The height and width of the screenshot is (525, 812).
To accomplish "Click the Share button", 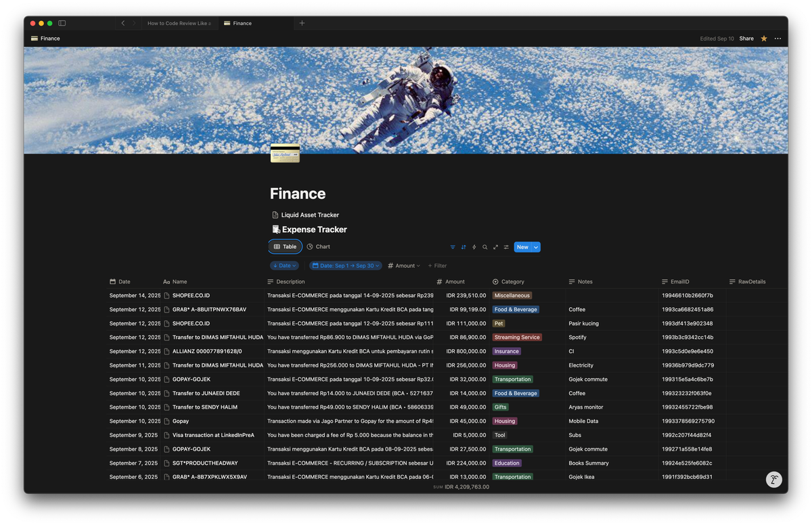I will (x=746, y=39).
